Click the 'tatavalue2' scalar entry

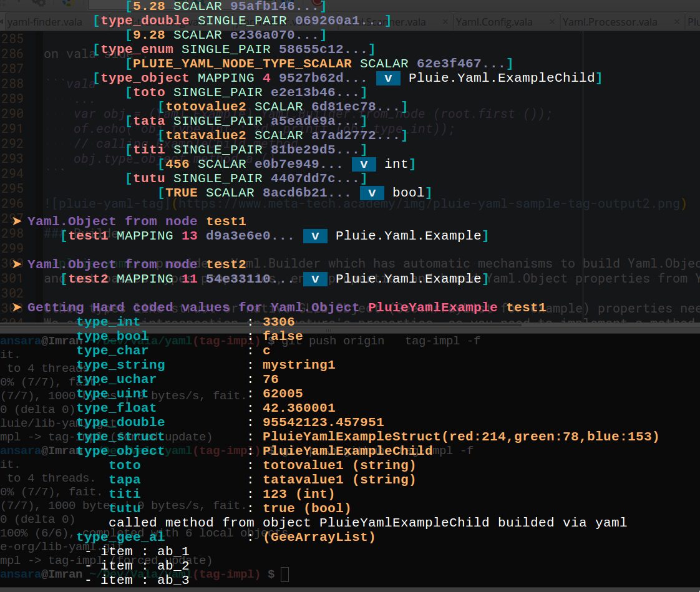pyautogui.click(x=206, y=135)
